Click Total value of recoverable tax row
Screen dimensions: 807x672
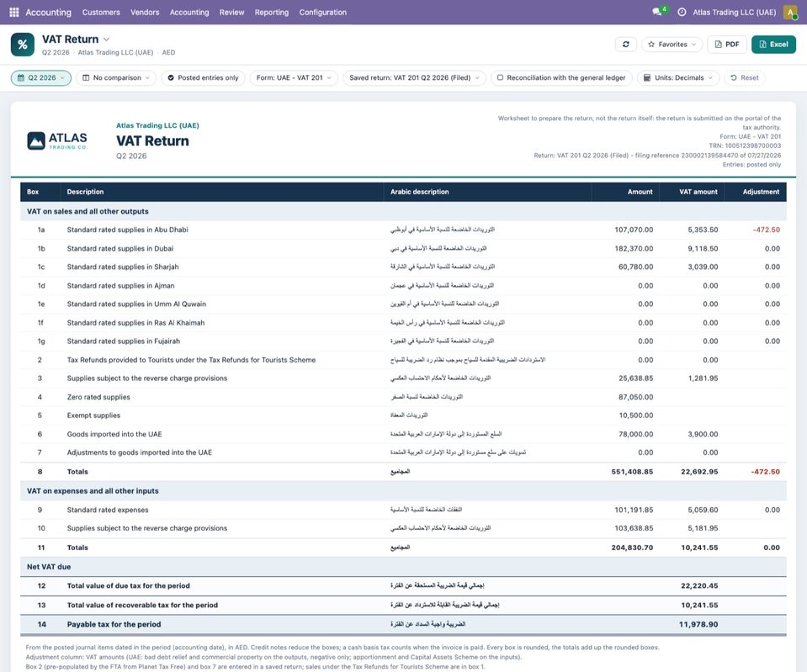pyautogui.click(x=403, y=605)
